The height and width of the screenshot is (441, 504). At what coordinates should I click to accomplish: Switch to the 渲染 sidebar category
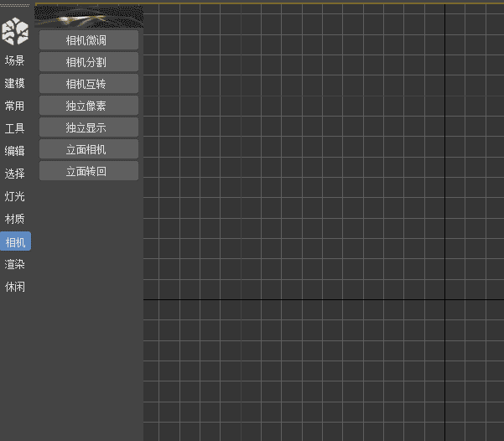click(x=15, y=264)
